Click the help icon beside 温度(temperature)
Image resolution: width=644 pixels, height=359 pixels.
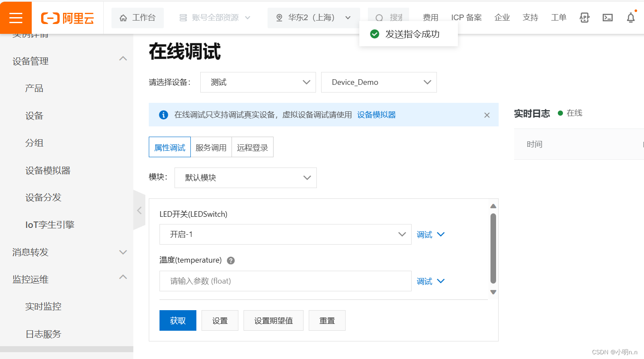(231, 260)
